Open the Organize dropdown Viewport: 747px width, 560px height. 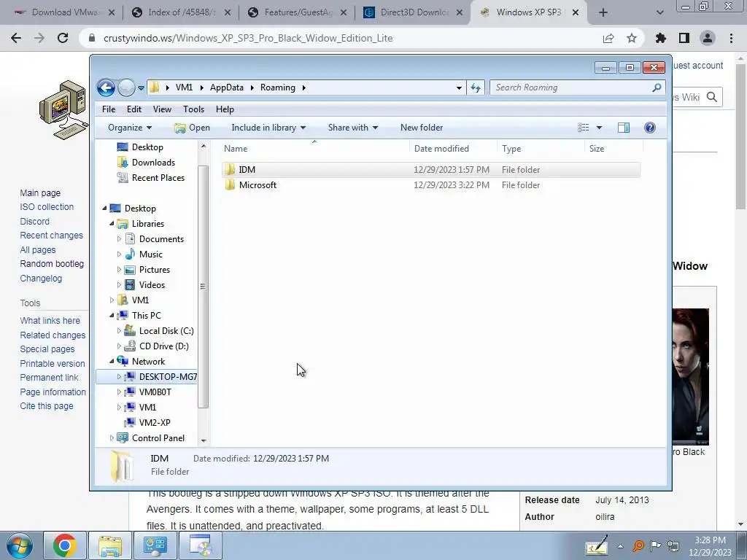130,128
